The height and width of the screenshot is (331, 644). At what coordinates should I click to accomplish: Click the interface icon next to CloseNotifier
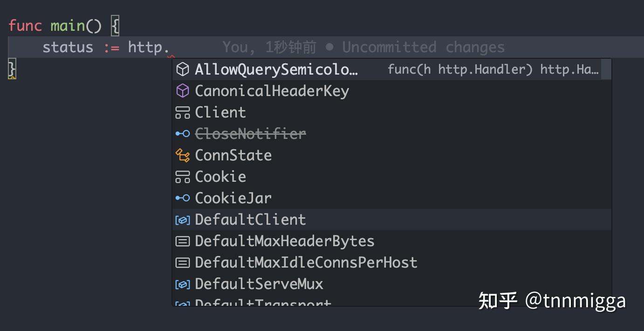click(x=183, y=133)
